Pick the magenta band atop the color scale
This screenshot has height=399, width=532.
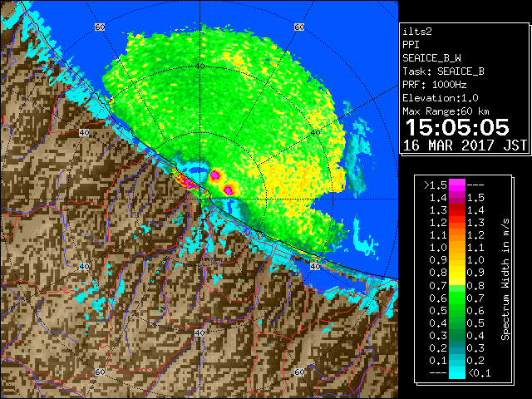(x=457, y=185)
